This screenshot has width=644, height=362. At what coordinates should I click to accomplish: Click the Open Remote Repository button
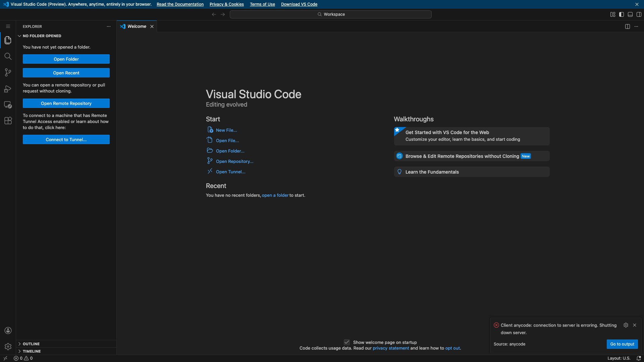point(66,103)
